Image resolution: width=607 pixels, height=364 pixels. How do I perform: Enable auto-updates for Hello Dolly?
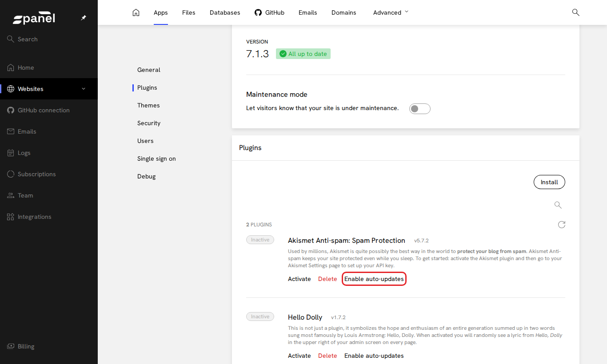pos(374,356)
